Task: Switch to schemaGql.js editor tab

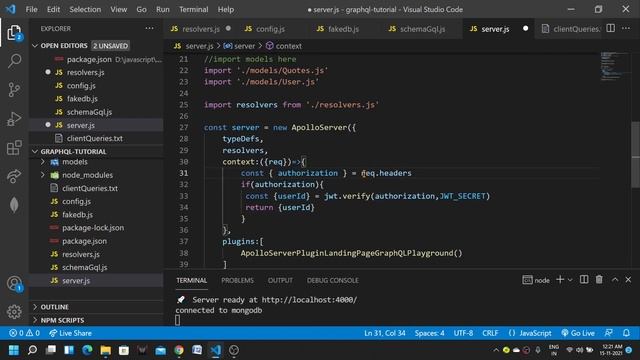Action: pos(422,29)
